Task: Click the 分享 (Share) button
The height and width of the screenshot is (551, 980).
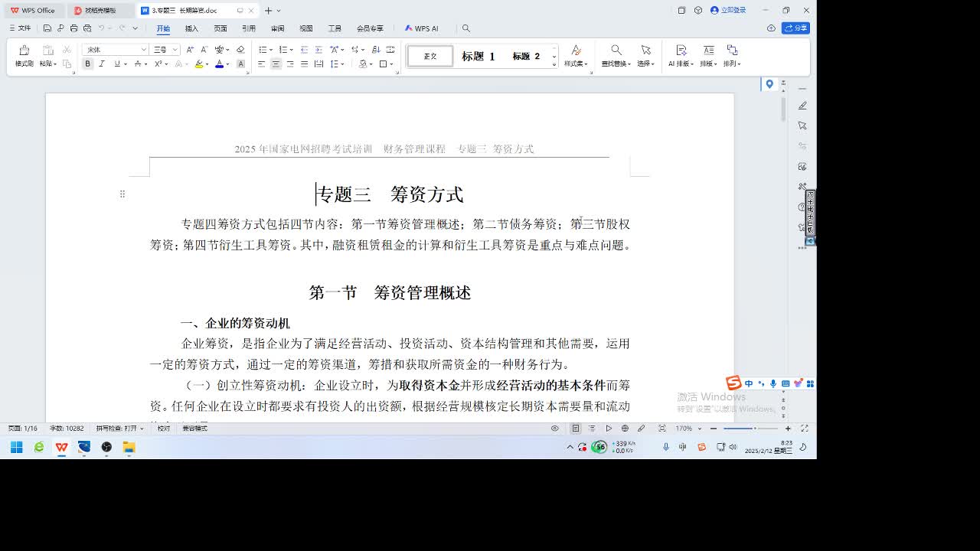Action: pos(796,28)
